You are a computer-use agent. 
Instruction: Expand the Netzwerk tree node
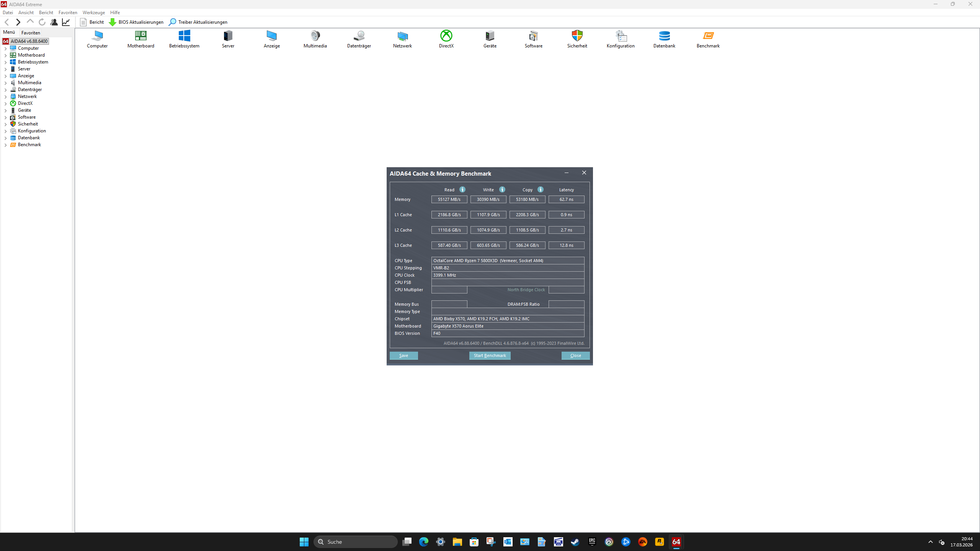pos(6,96)
